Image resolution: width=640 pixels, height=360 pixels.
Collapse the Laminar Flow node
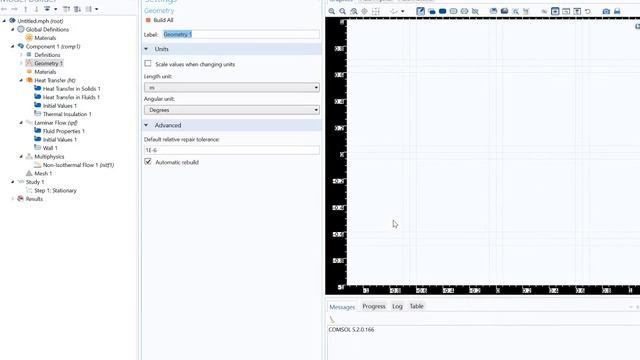(22, 122)
